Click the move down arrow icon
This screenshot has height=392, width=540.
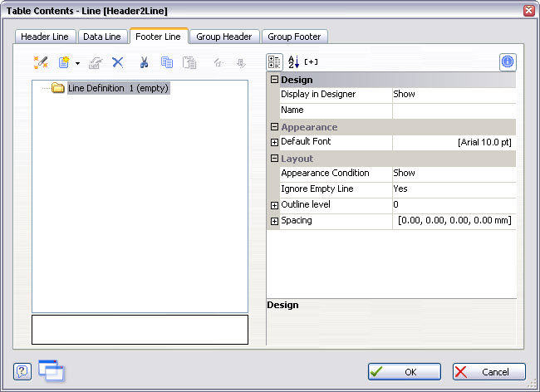tap(241, 63)
